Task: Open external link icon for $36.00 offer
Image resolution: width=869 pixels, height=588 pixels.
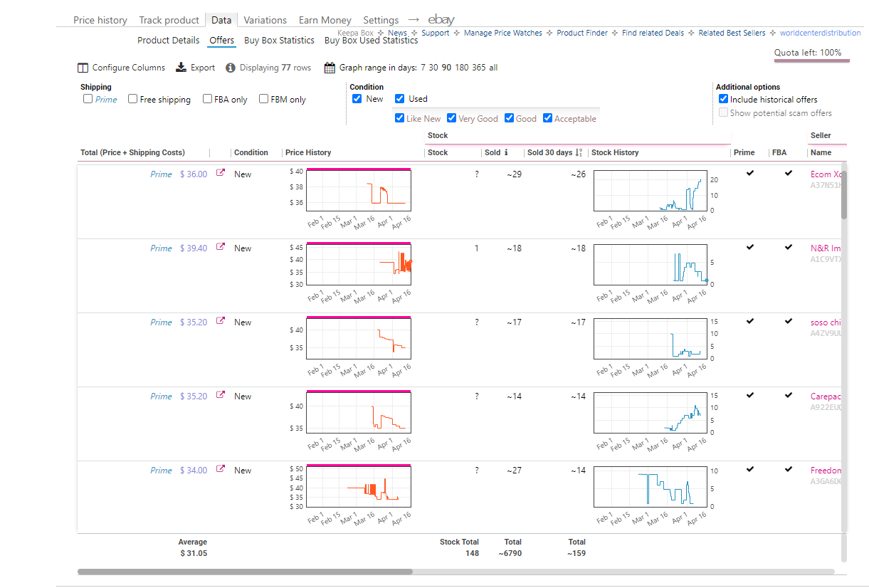Action: (221, 173)
